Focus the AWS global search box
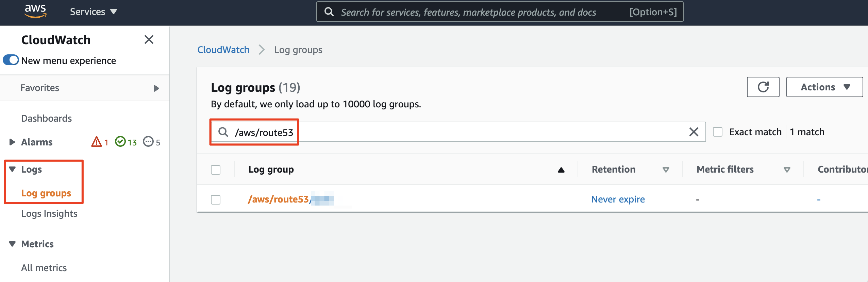868x282 pixels. (500, 12)
